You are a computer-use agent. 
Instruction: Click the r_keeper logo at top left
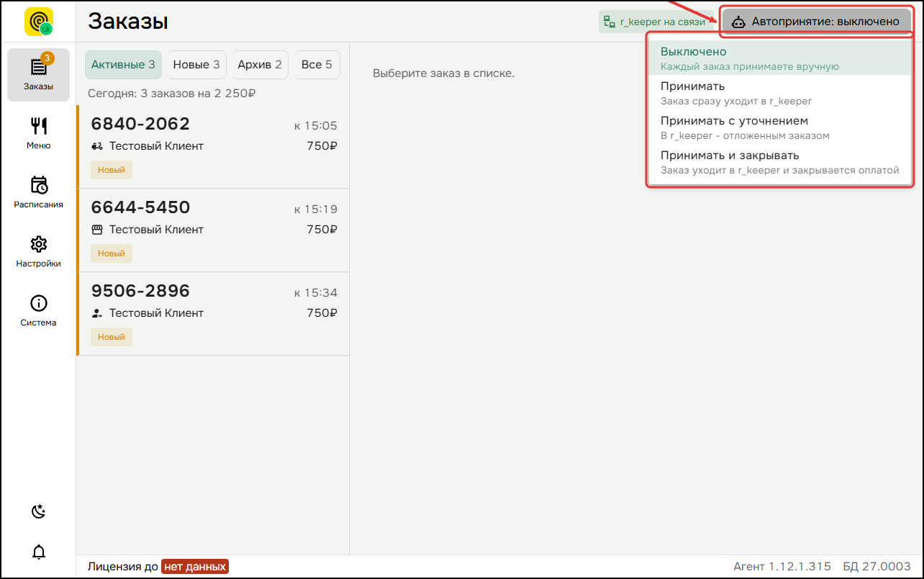[39, 22]
